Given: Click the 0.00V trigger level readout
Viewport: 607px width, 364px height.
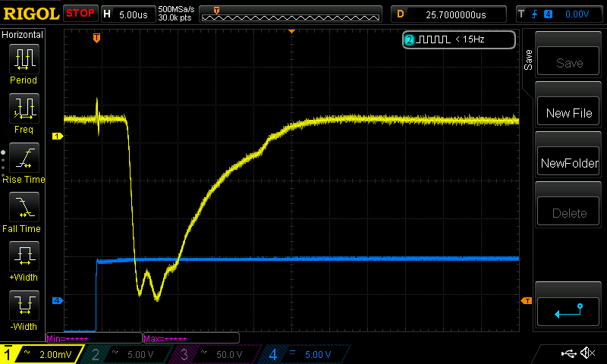Looking at the screenshot, I should click(577, 14).
